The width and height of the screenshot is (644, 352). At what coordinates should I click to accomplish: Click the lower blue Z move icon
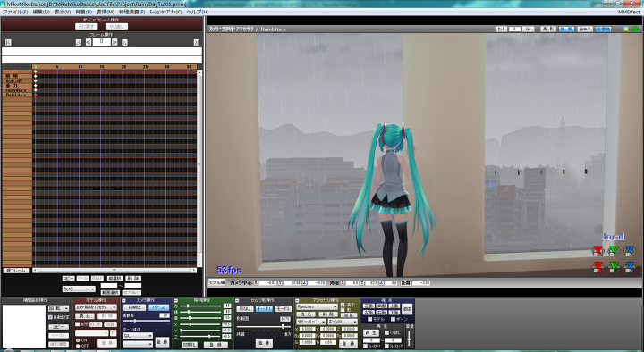630,267
